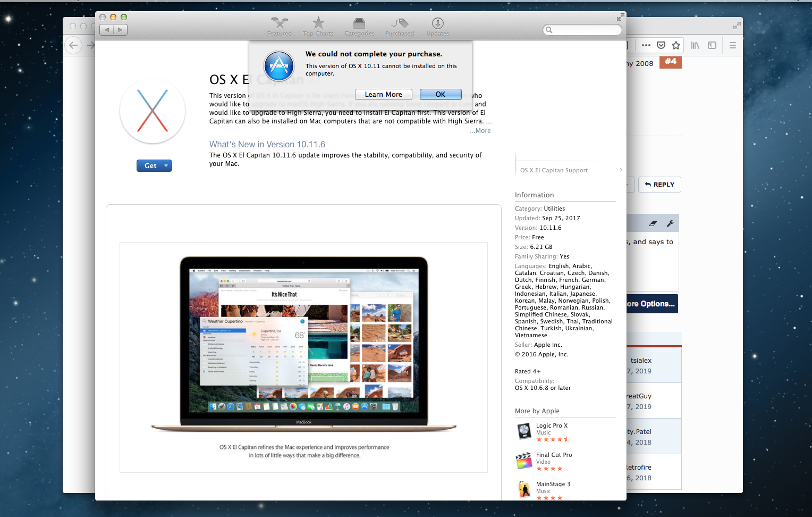Enter full screen for Firefox window

737,25
